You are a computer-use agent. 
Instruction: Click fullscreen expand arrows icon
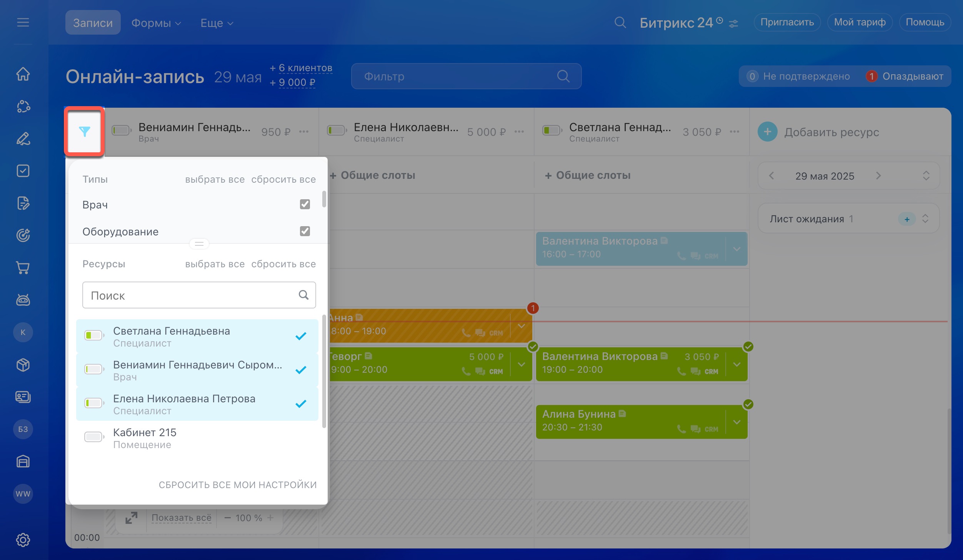coord(131,518)
